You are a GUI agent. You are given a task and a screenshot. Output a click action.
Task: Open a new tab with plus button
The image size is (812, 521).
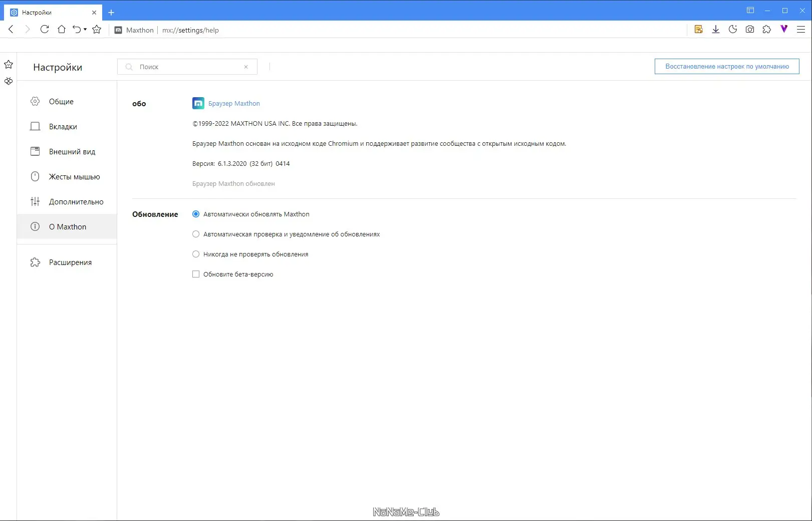click(x=111, y=13)
